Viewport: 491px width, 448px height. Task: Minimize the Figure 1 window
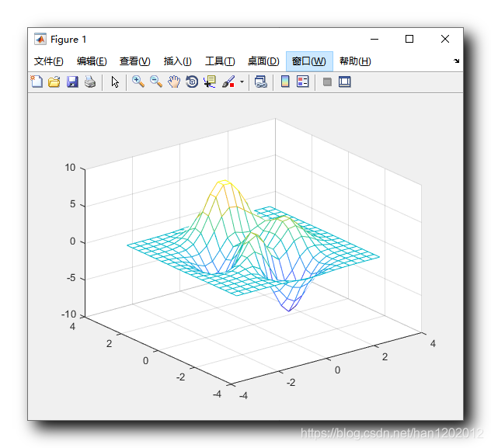(374, 39)
